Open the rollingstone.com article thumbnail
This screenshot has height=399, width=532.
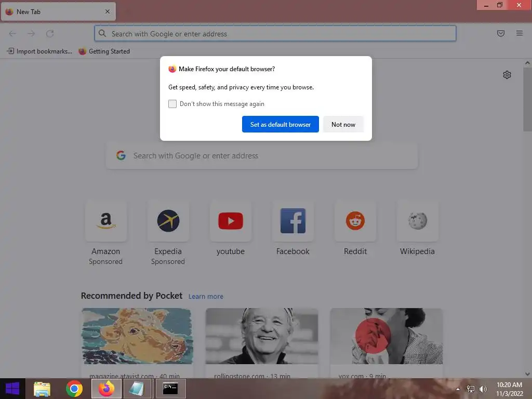[x=262, y=336]
